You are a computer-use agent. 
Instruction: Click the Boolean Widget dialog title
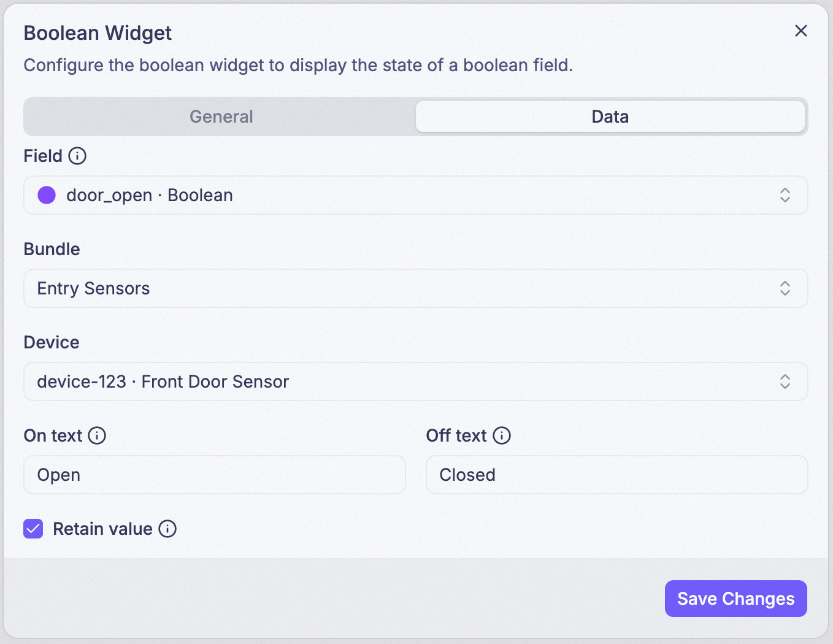98,33
